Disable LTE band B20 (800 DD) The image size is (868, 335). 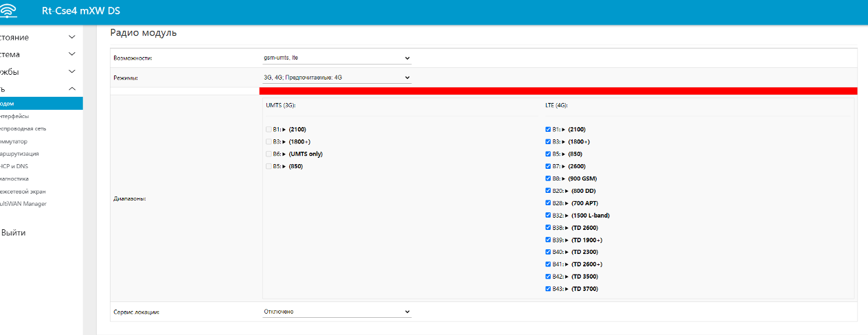pyautogui.click(x=548, y=191)
